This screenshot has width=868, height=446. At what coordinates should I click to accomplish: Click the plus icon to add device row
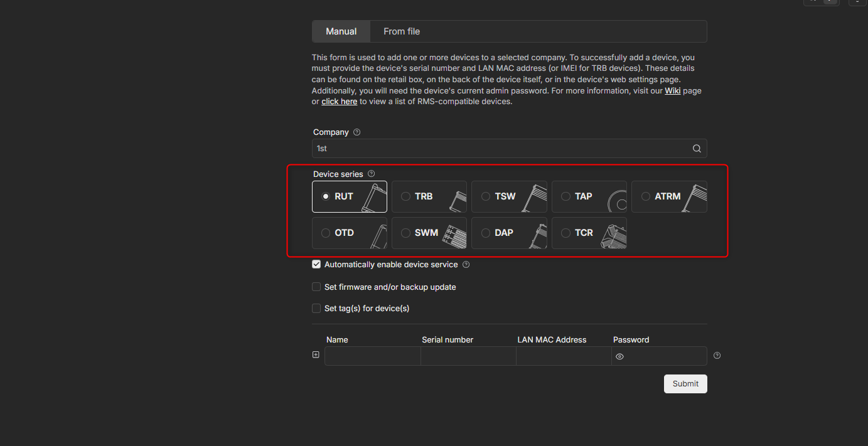pyautogui.click(x=316, y=355)
